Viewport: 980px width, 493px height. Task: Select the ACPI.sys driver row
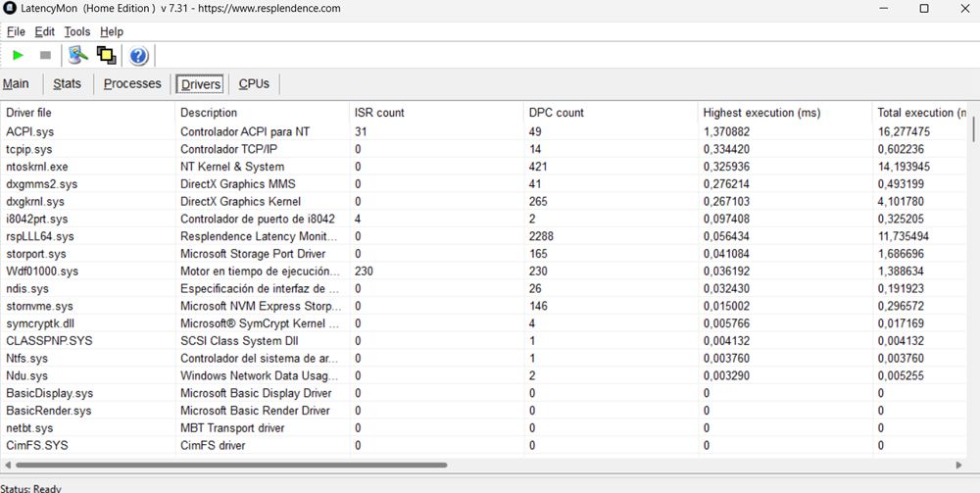tap(484, 132)
